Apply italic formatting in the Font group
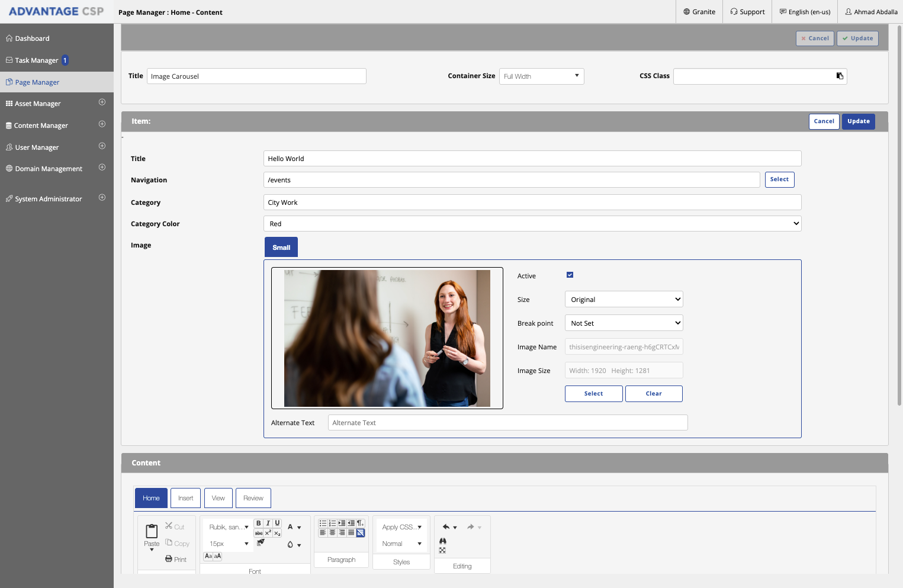 268,523
